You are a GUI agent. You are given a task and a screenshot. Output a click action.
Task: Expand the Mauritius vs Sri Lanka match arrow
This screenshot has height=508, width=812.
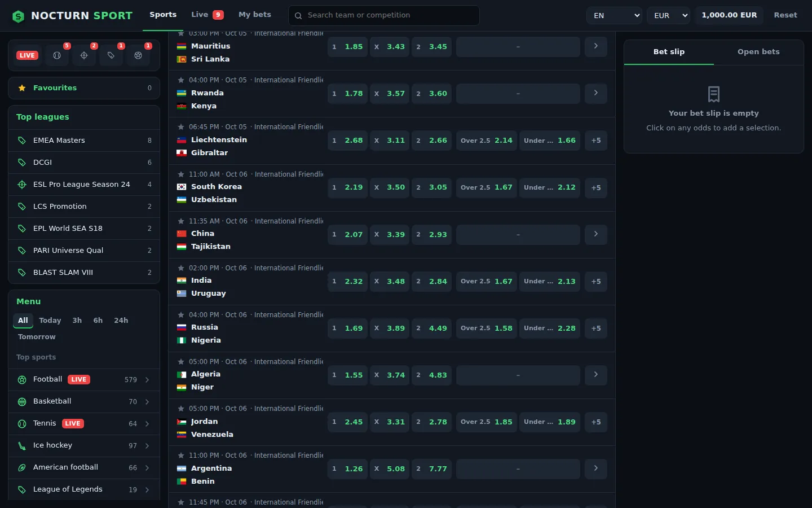point(596,46)
